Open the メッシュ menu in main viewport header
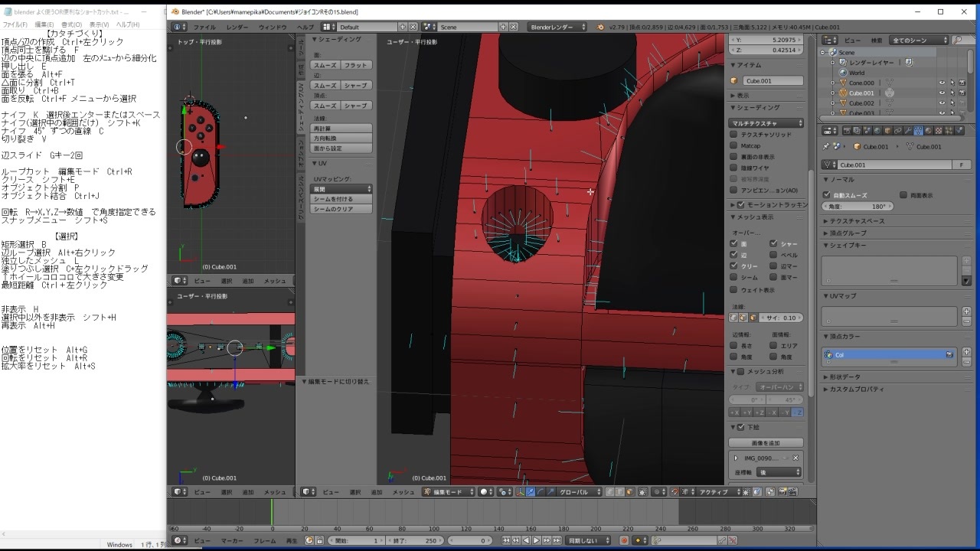Screen dimensions: 980x551 [x=403, y=492]
